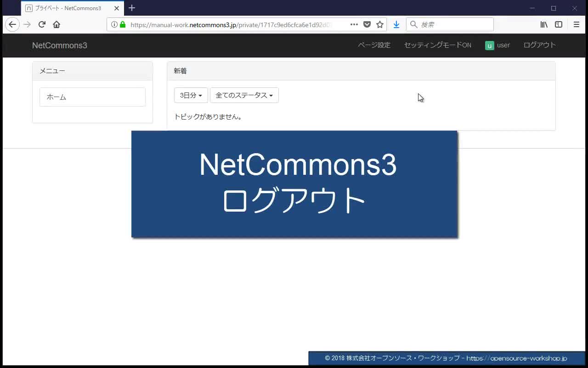Open the library bookshelf icon

pos(544,24)
